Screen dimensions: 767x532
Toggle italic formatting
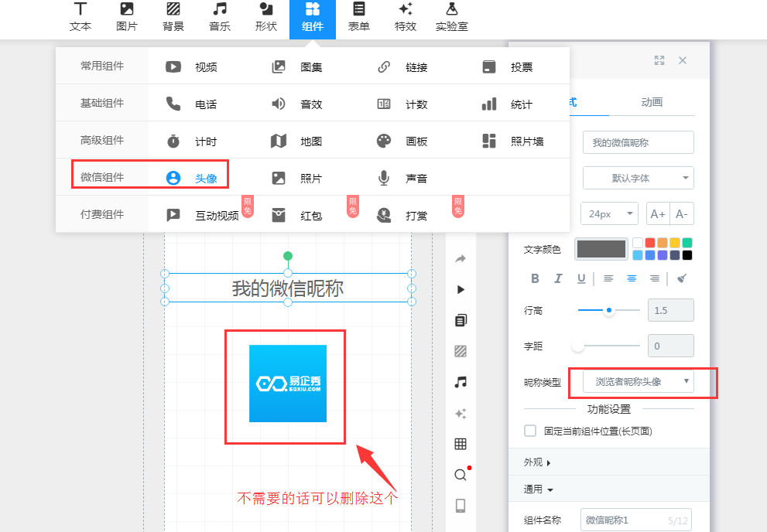click(x=558, y=278)
